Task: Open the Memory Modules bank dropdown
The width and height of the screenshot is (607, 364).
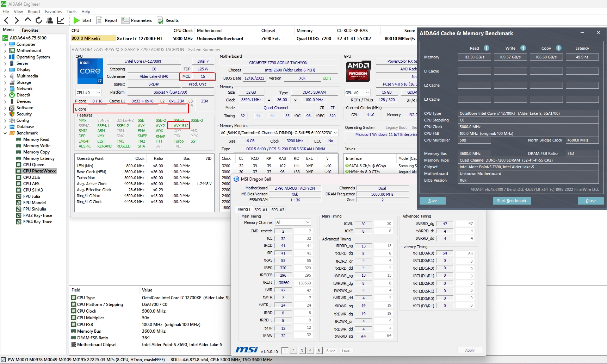Action: tap(279, 133)
